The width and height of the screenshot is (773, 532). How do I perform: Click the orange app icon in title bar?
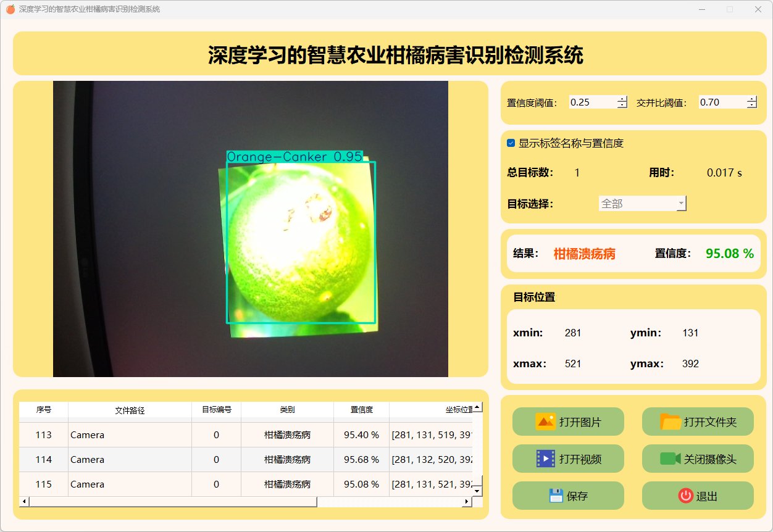10,9
